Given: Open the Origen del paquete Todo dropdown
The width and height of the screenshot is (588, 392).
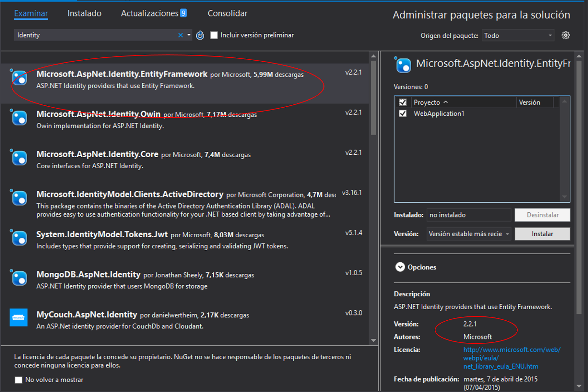Looking at the screenshot, I should pos(549,35).
